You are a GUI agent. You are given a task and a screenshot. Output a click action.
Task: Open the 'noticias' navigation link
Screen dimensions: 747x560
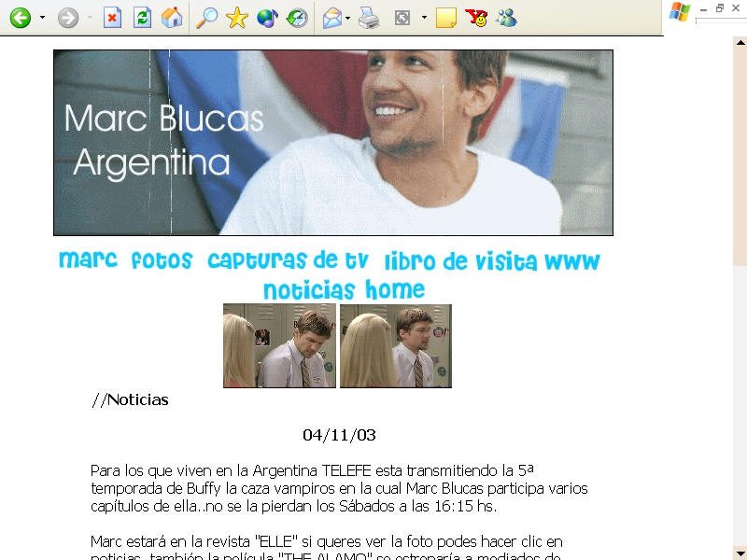point(309,290)
